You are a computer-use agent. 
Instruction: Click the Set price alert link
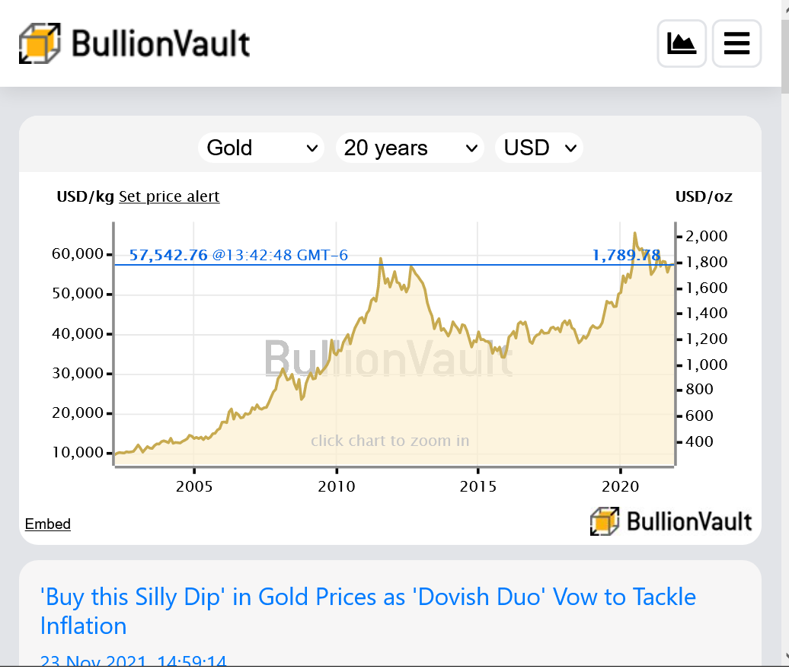point(169,196)
